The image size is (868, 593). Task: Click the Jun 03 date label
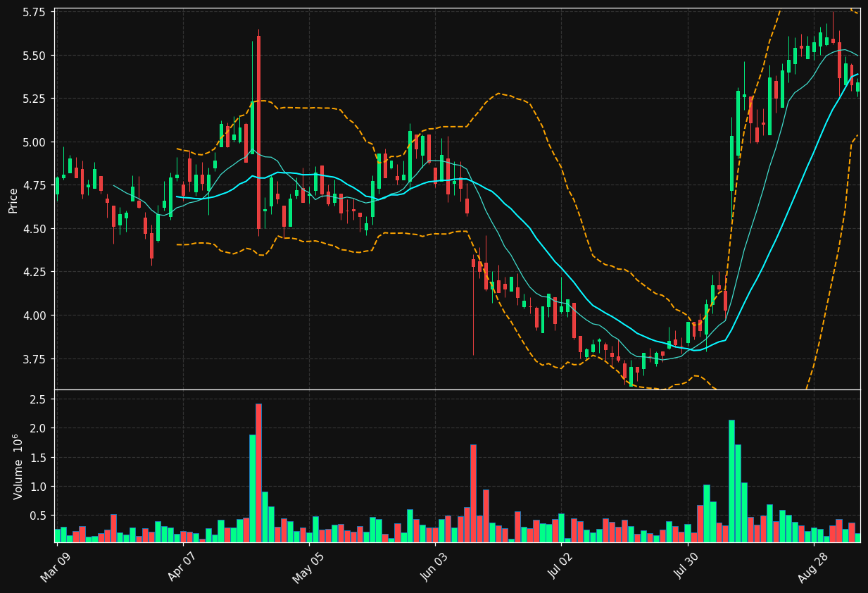tap(434, 568)
